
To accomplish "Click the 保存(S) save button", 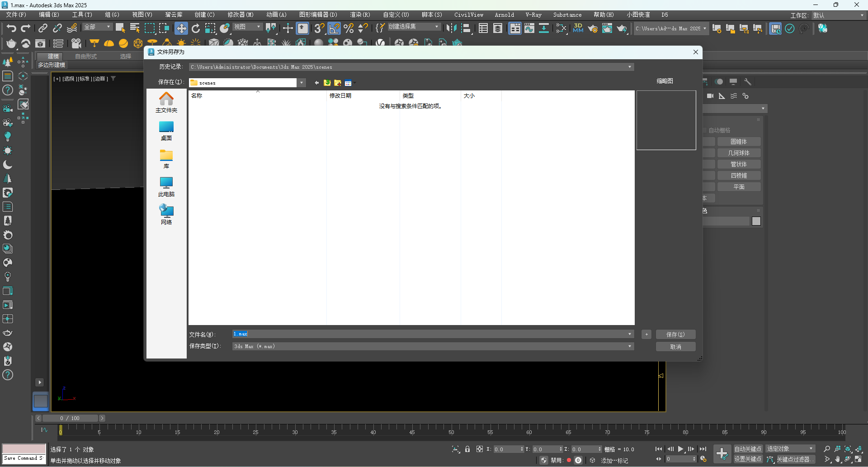I will tap(675, 335).
